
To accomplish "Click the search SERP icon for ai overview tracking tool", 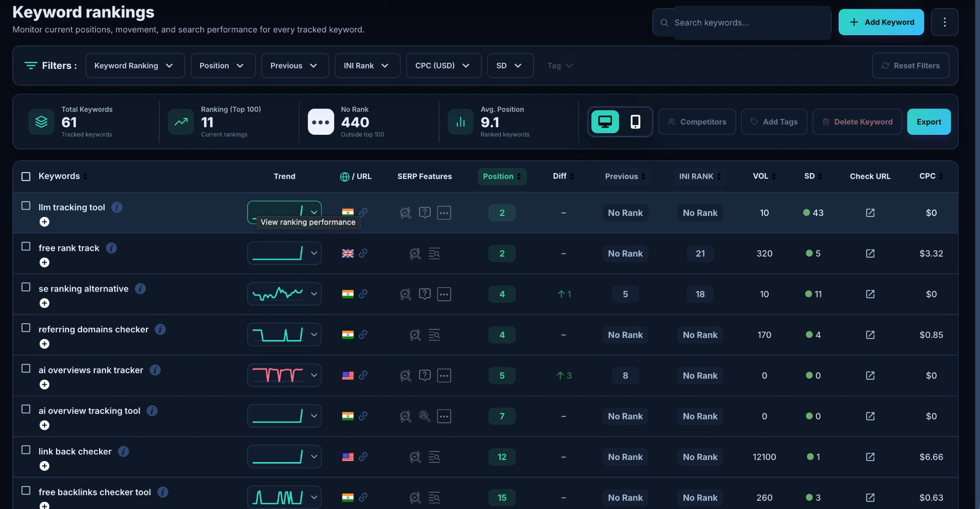I will (x=425, y=416).
